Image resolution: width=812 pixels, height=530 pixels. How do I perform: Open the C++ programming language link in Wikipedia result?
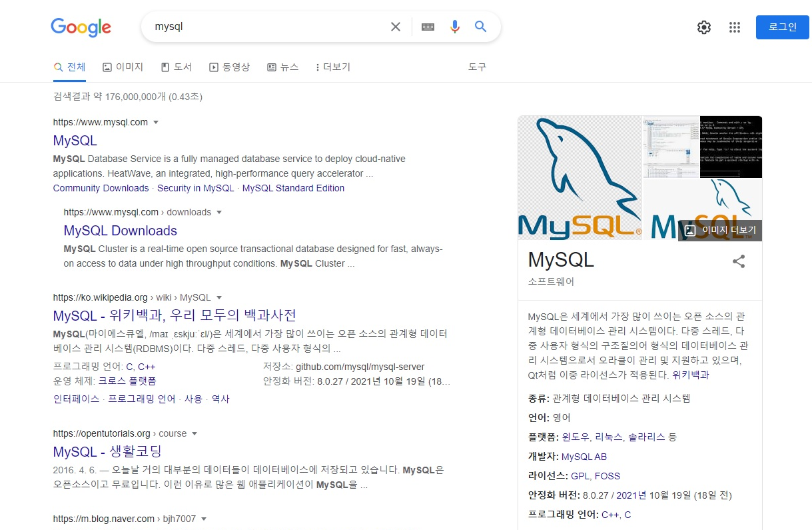point(147,367)
